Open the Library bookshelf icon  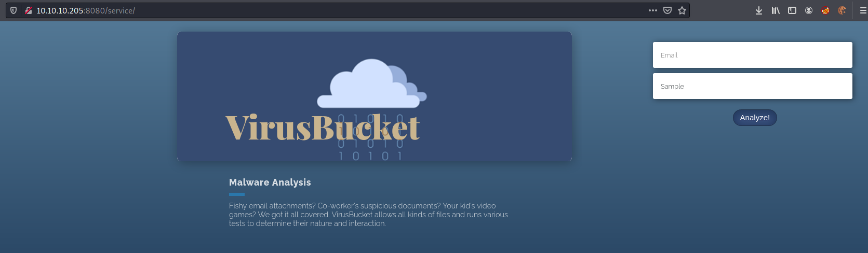776,10
